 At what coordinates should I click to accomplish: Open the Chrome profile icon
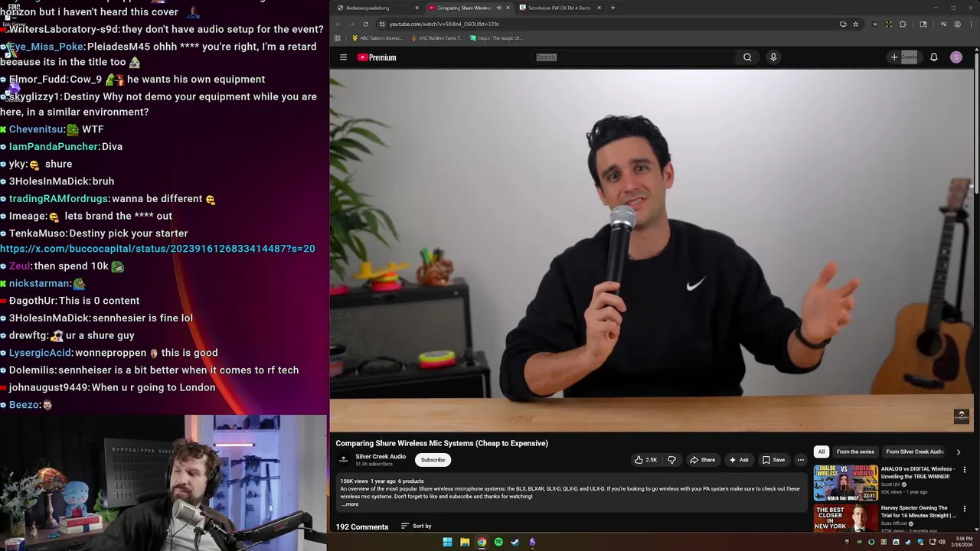pos(957,24)
